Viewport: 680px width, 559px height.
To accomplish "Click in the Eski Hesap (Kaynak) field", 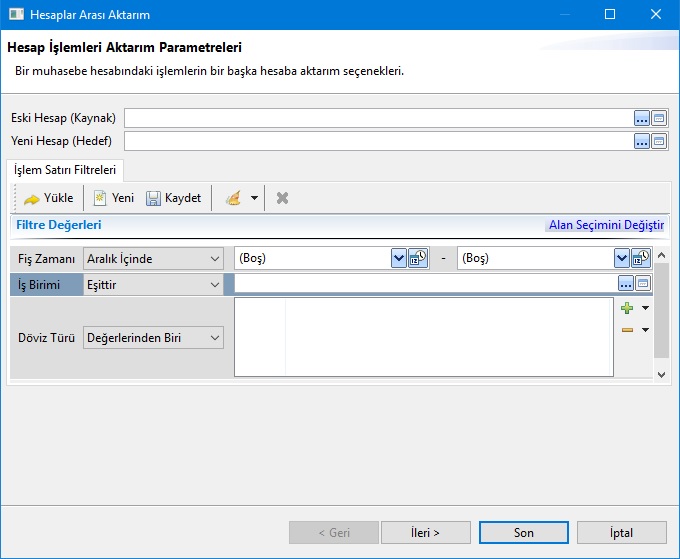I will 378,118.
